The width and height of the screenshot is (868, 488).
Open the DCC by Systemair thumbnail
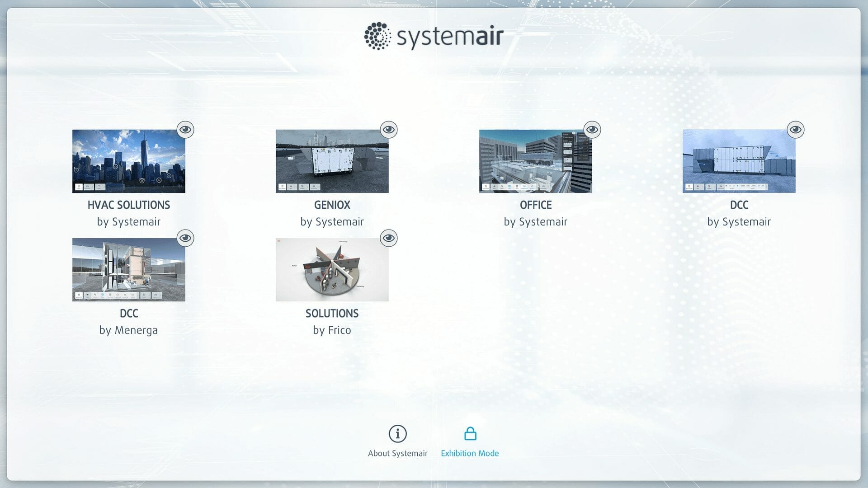(739, 161)
